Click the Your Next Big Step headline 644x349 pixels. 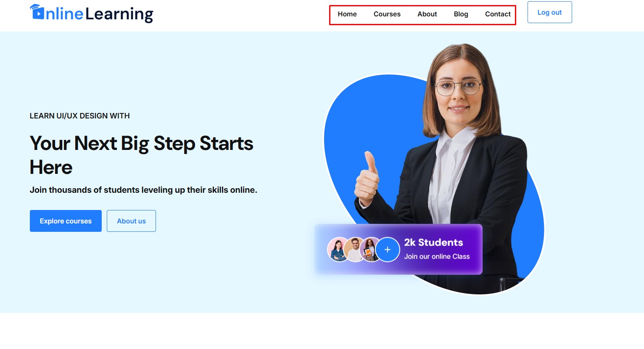pos(141,155)
